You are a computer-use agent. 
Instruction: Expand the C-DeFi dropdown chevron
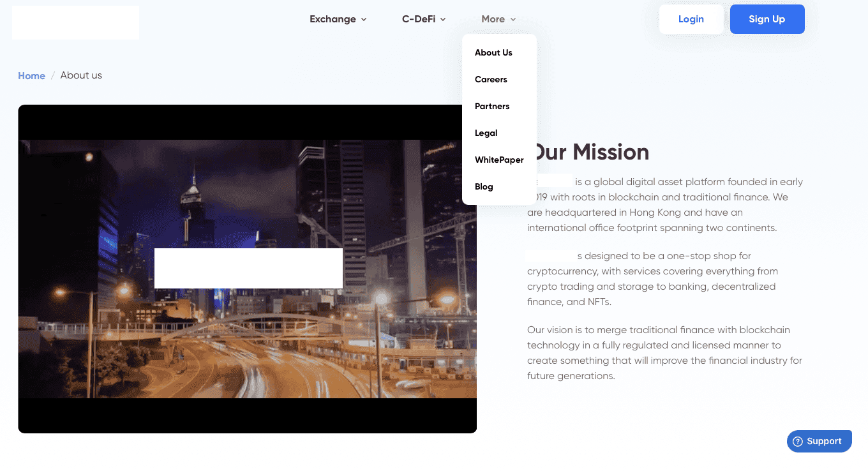pyautogui.click(x=443, y=20)
